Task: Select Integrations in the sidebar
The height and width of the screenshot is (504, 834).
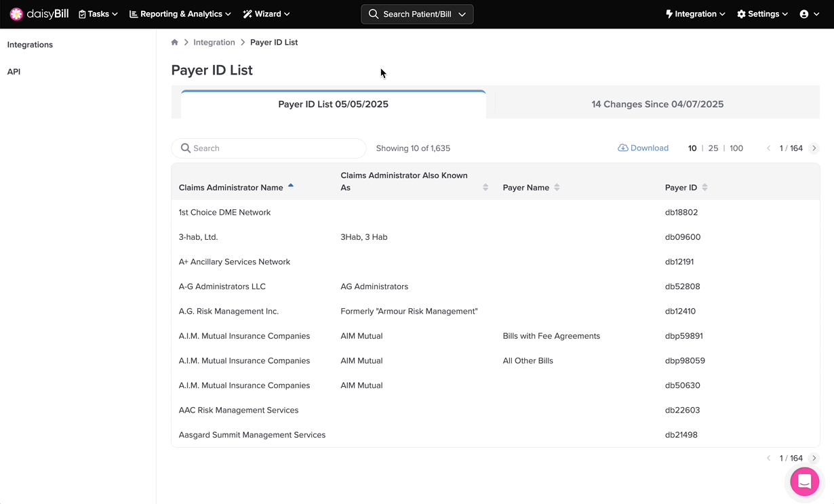Action: (x=30, y=45)
